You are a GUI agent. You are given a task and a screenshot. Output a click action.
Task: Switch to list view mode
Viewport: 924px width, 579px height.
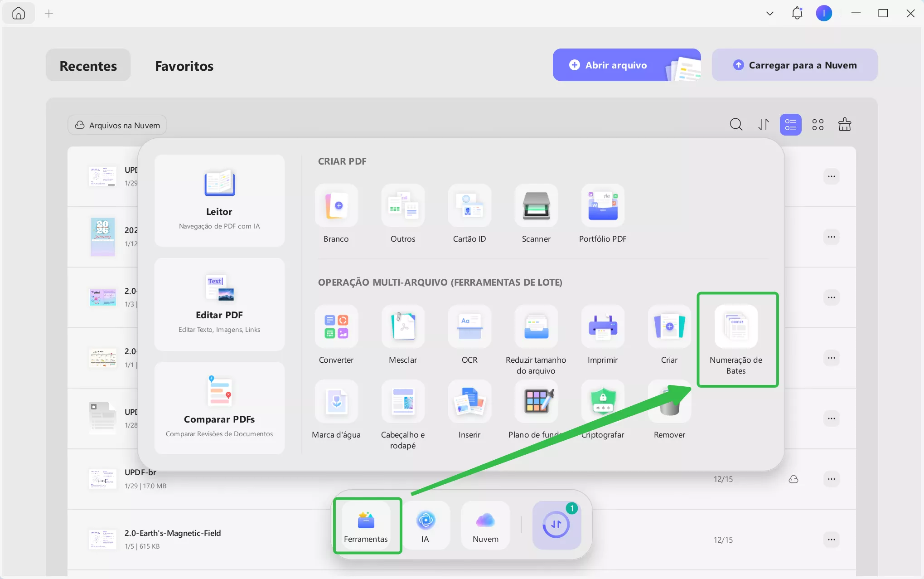[790, 125]
